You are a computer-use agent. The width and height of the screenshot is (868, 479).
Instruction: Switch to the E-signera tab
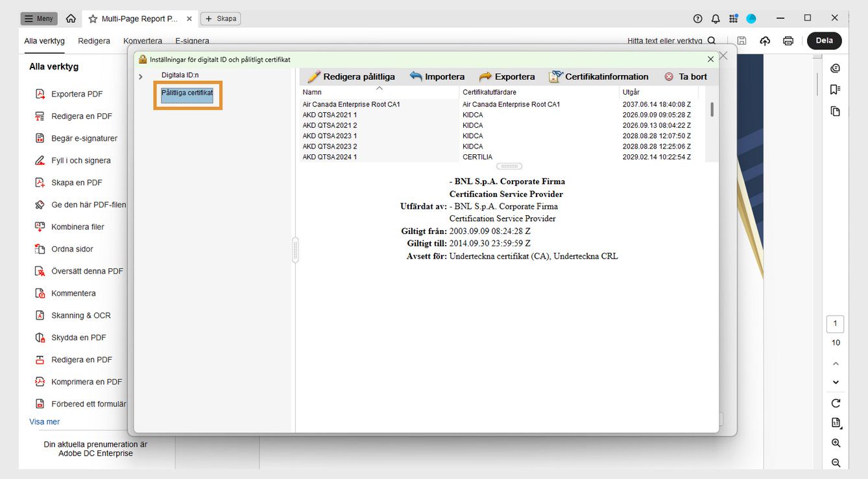point(192,41)
